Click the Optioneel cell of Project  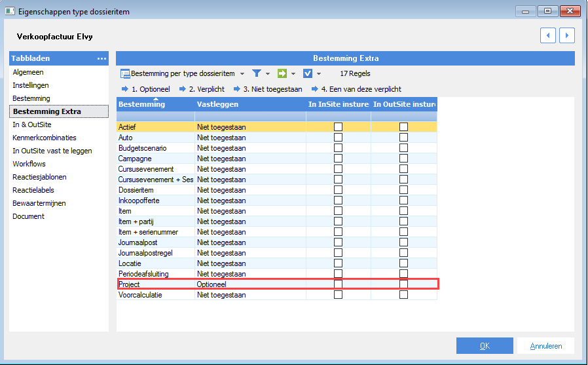click(x=250, y=284)
